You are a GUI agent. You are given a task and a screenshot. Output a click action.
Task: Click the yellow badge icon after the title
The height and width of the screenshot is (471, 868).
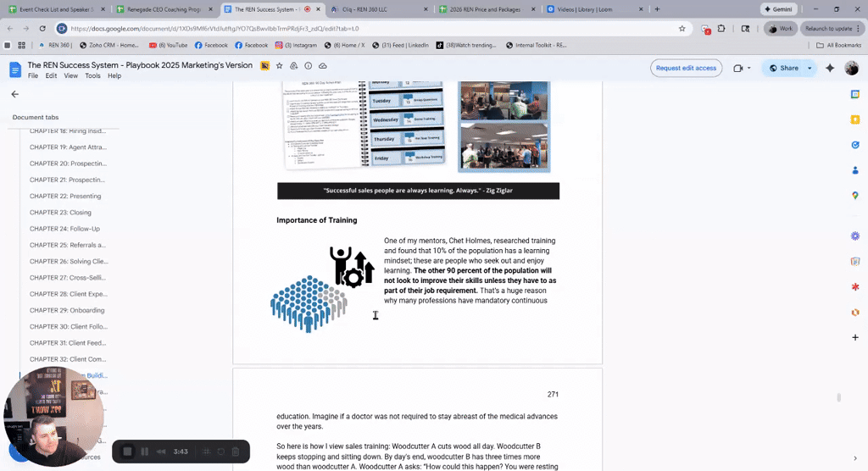(x=265, y=66)
